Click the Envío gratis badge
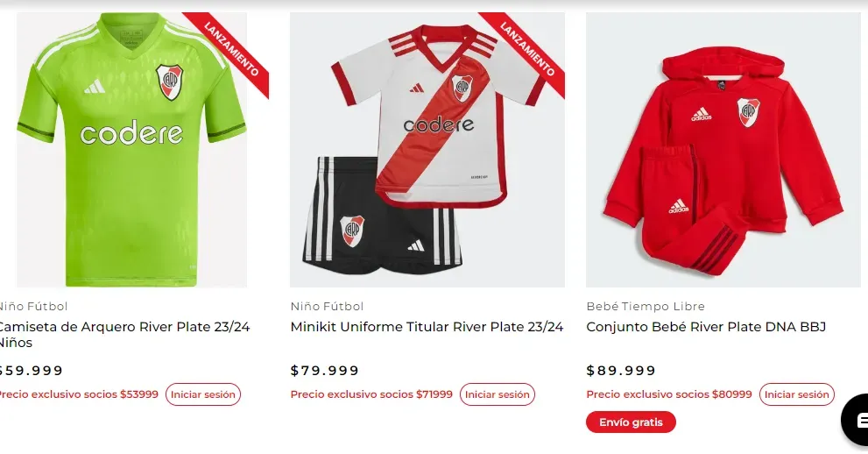The image size is (868, 454). point(631,422)
